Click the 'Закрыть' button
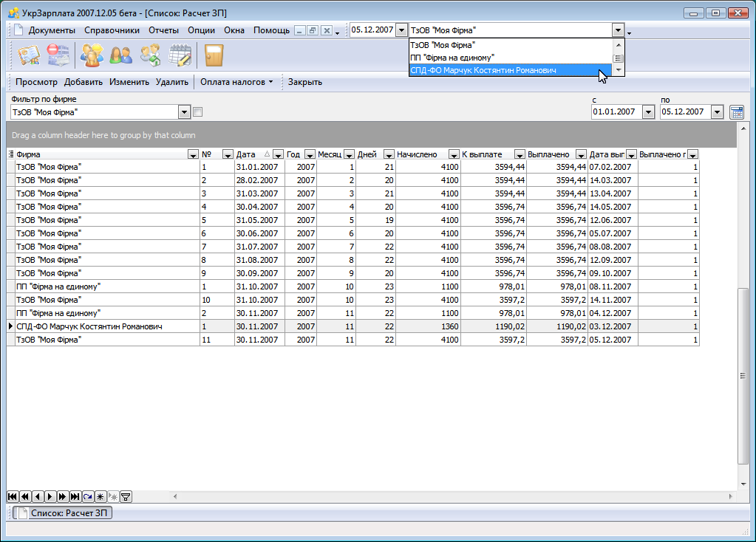Viewport: 756px width, 542px height. (x=304, y=82)
